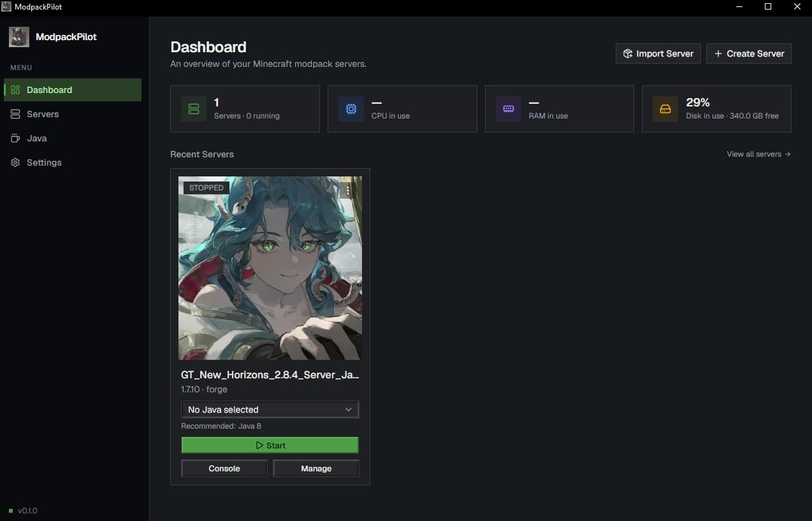The image size is (812, 521).
Task: Click the STOPPED status badge
Action: [x=207, y=188]
